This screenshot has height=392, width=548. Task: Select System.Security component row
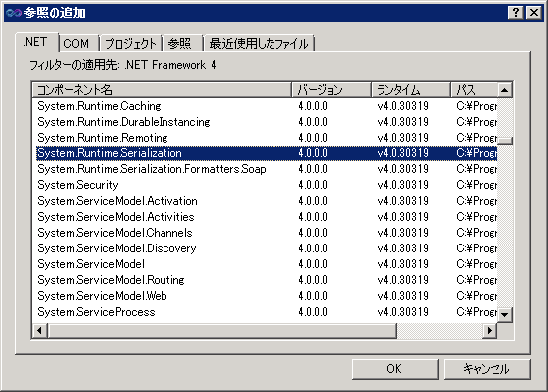coord(267,185)
